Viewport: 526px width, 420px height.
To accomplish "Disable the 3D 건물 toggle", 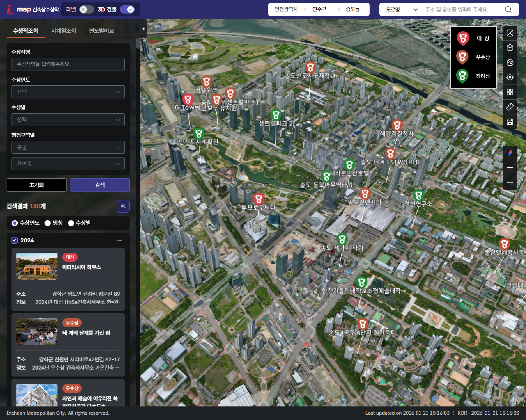I will (x=127, y=9).
